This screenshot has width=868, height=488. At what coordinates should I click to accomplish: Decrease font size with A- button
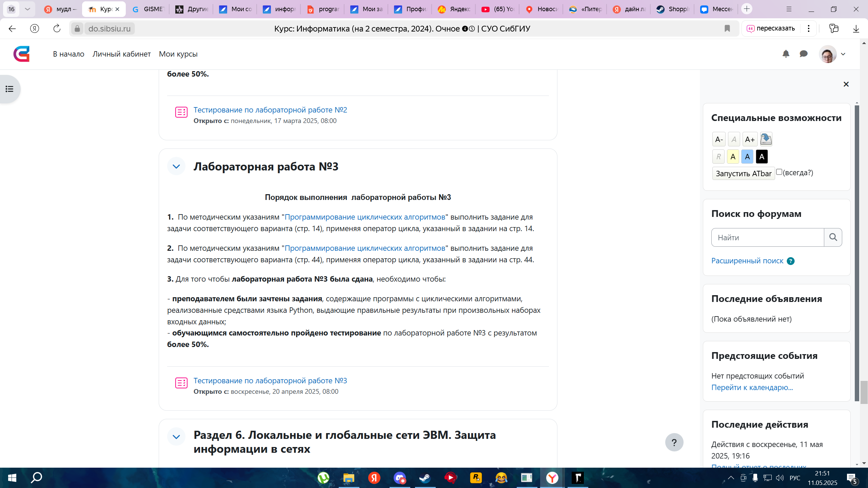click(718, 139)
